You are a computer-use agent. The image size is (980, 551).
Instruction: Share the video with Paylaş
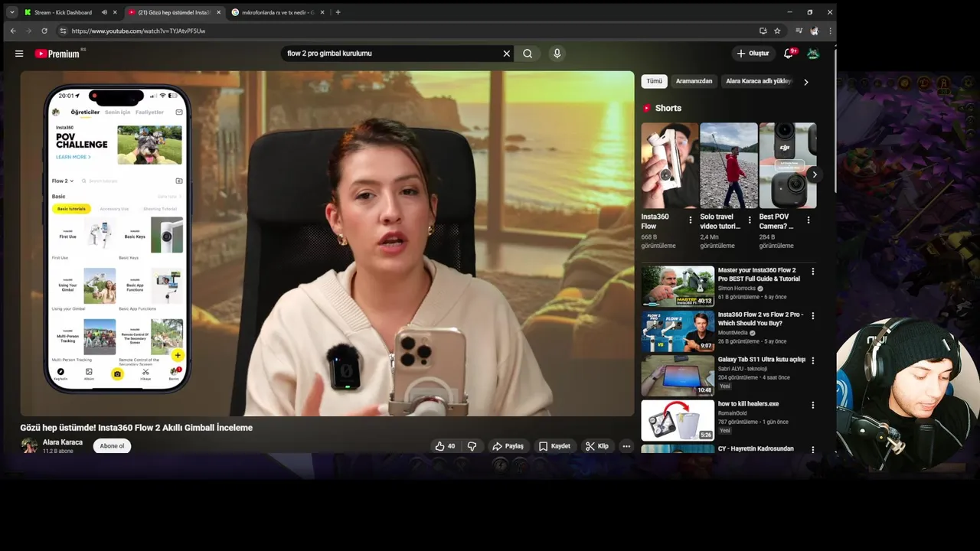point(508,446)
